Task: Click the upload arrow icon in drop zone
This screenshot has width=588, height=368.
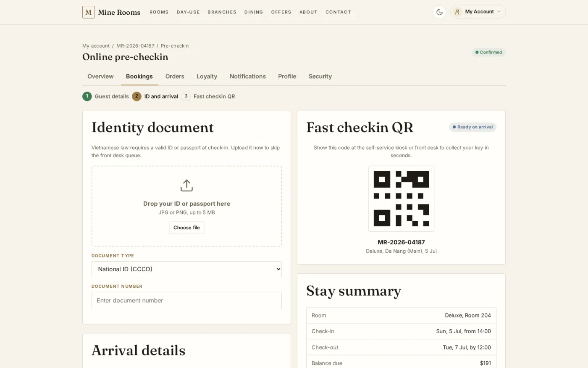Action: click(186, 185)
